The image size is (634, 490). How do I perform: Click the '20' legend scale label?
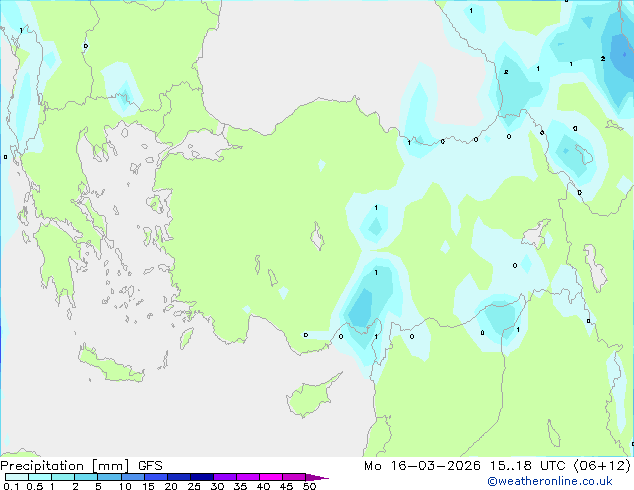pyautogui.click(x=171, y=486)
